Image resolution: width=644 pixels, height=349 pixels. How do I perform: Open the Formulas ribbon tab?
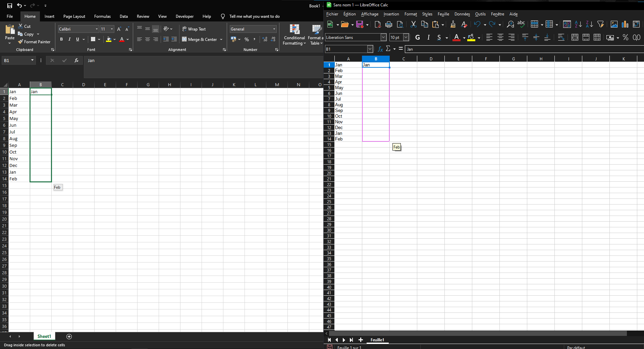click(x=102, y=16)
